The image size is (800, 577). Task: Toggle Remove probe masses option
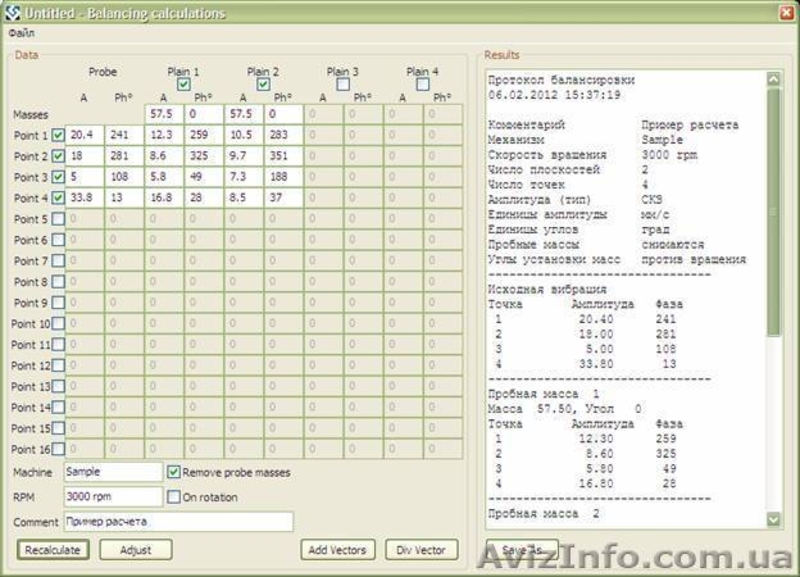(x=174, y=471)
